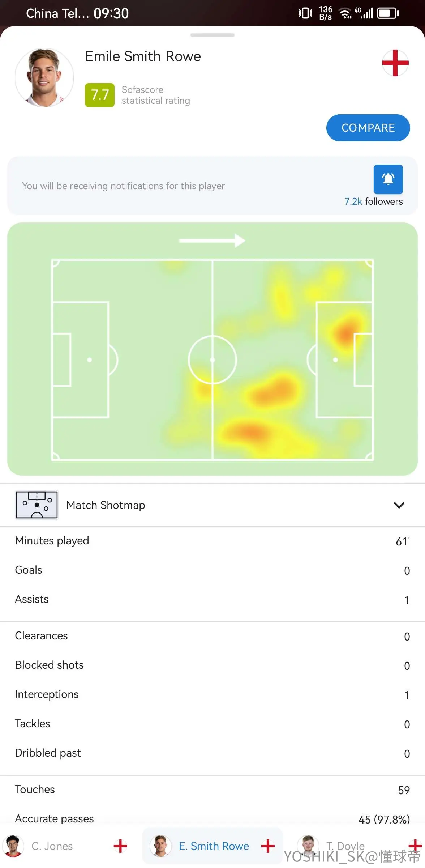Expand the Match Shotmap chevron
This screenshot has height=868, width=425.
pyautogui.click(x=399, y=505)
